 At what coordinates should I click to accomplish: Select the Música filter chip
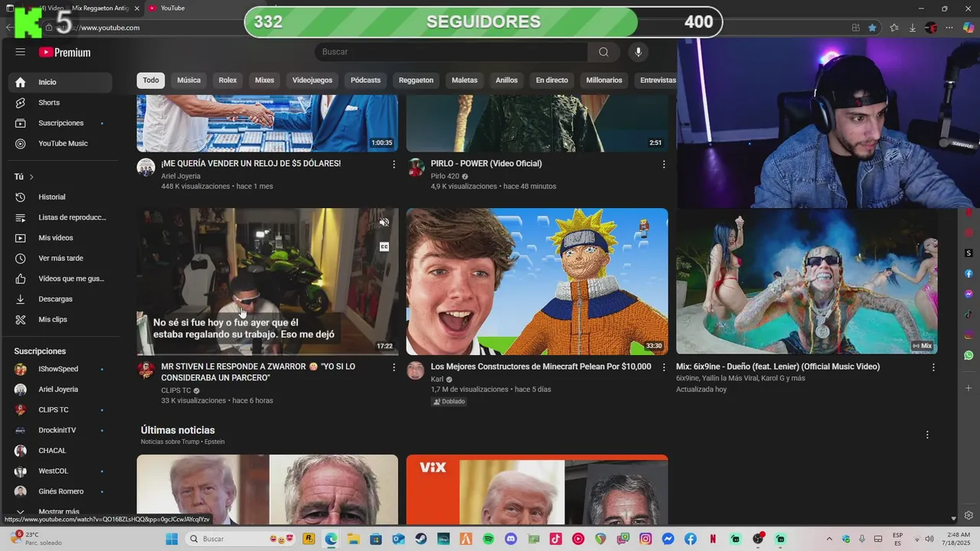[x=188, y=80]
